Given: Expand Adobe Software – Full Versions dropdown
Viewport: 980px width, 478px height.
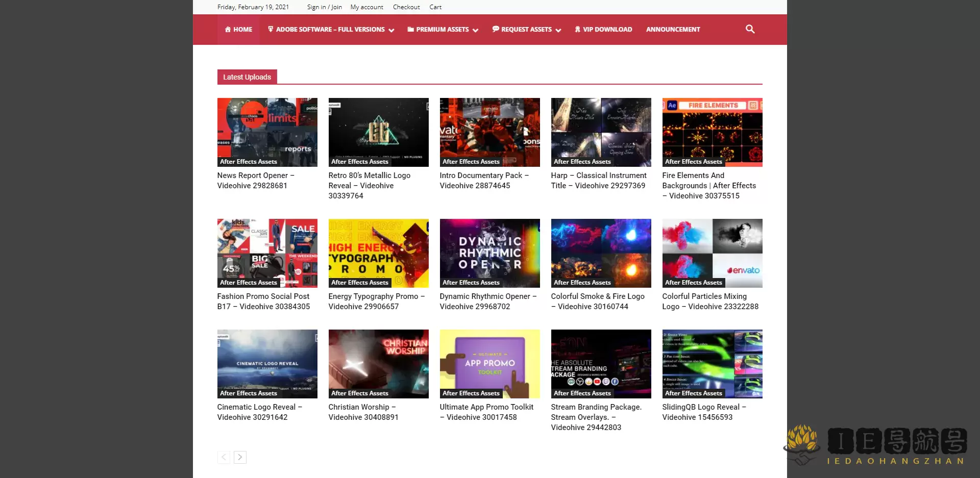Looking at the screenshot, I should [331, 30].
